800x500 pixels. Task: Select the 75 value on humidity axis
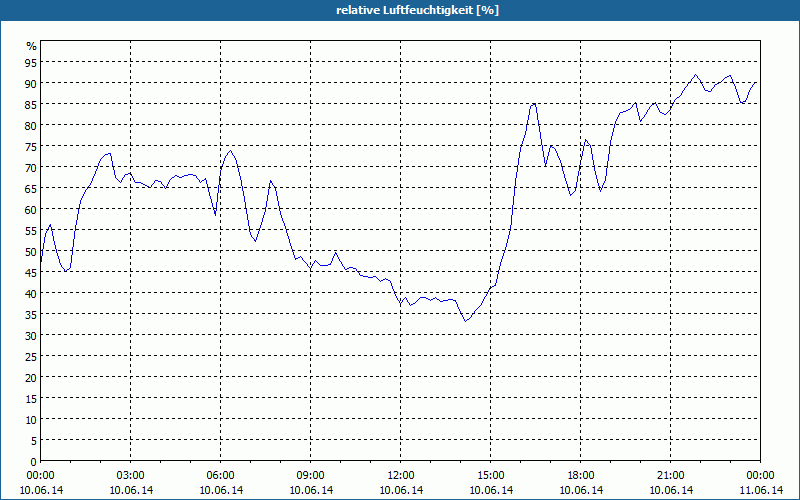pos(32,146)
